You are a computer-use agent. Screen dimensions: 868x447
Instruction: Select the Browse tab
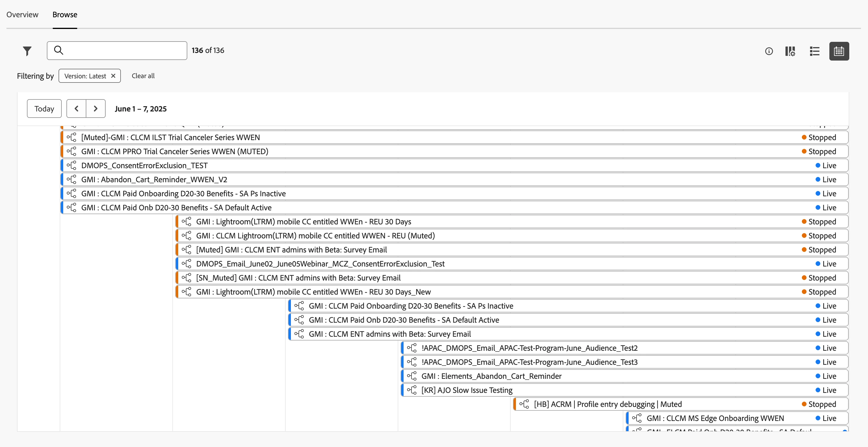65,15
